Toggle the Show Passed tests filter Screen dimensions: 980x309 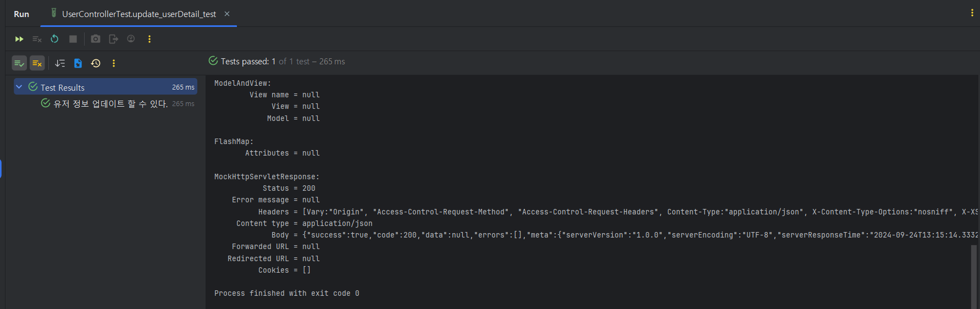19,63
